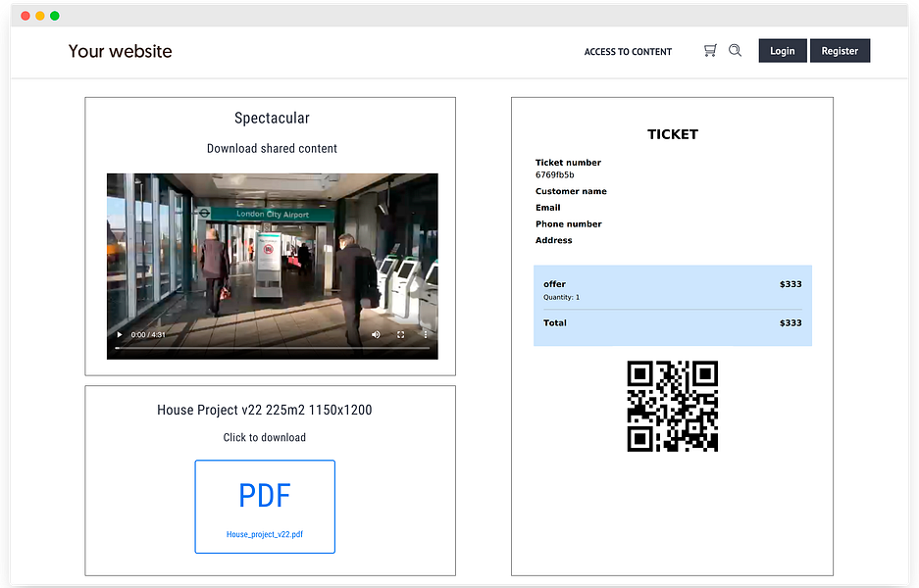Screen dimensions: 919x588
Task: Click the large PDF download box
Action: coord(265,507)
